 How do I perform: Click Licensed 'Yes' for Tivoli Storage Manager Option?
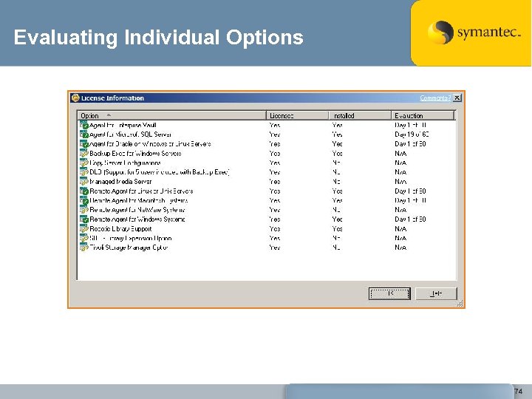275,248
